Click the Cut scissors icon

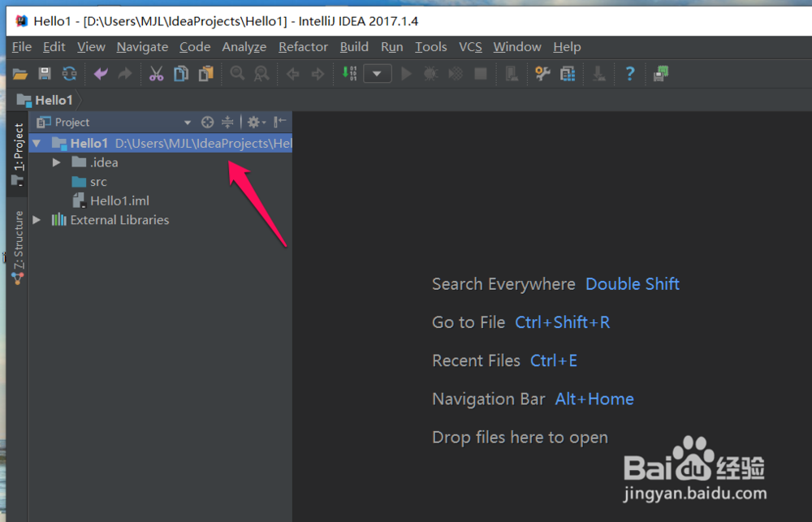point(156,74)
